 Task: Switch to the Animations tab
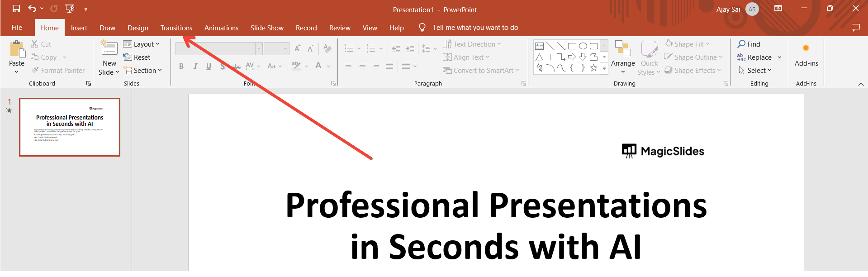point(221,28)
